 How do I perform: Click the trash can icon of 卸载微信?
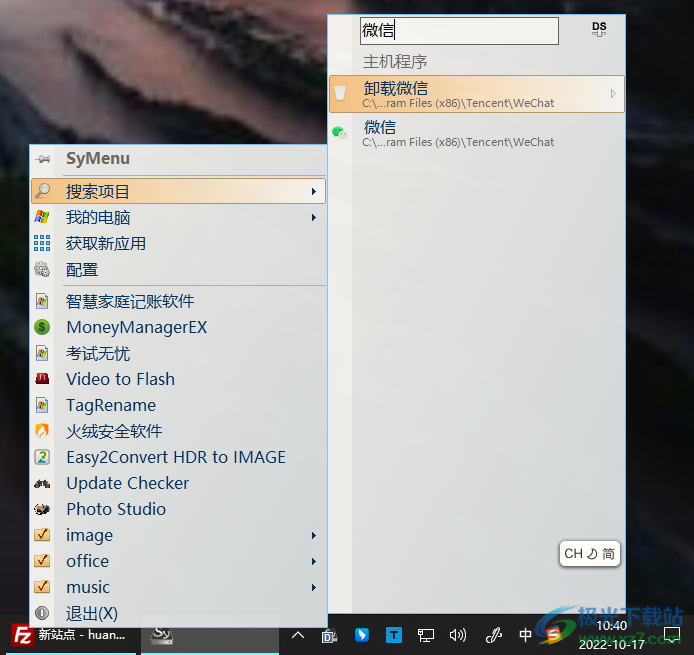pyautogui.click(x=340, y=93)
